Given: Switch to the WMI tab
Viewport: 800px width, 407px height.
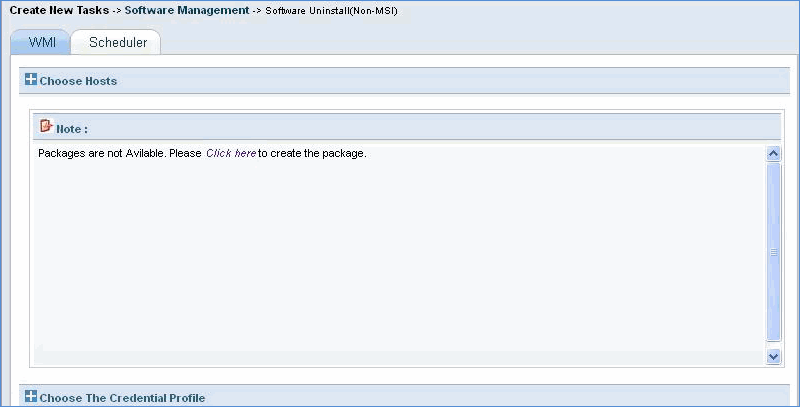Looking at the screenshot, I should (41, 42).
